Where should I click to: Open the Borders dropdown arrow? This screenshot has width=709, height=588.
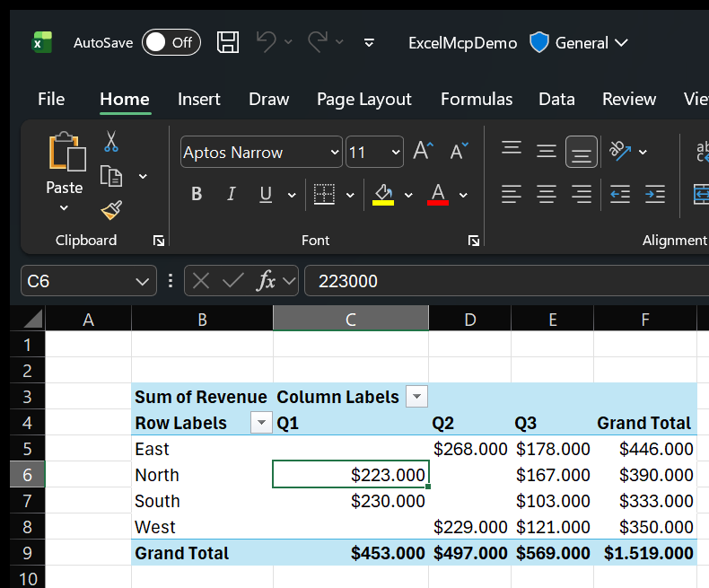click(x=350, y=195)
